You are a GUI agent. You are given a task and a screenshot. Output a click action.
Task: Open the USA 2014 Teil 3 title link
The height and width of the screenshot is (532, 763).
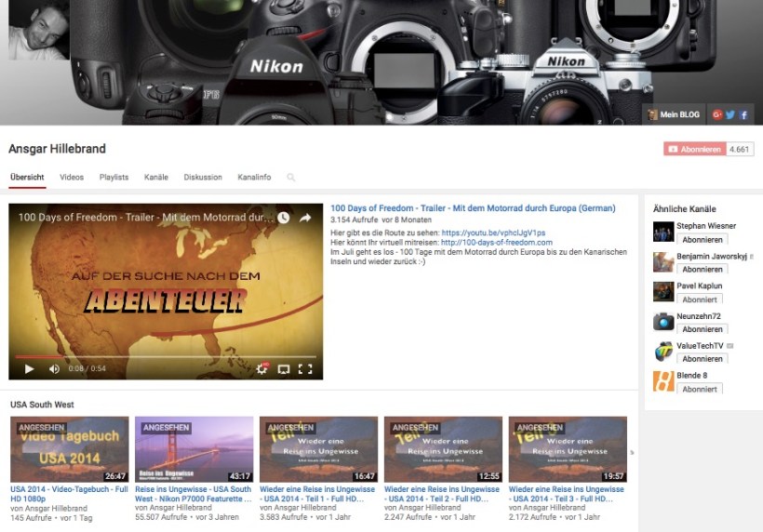pyautogui.click(x=567, y=494)
